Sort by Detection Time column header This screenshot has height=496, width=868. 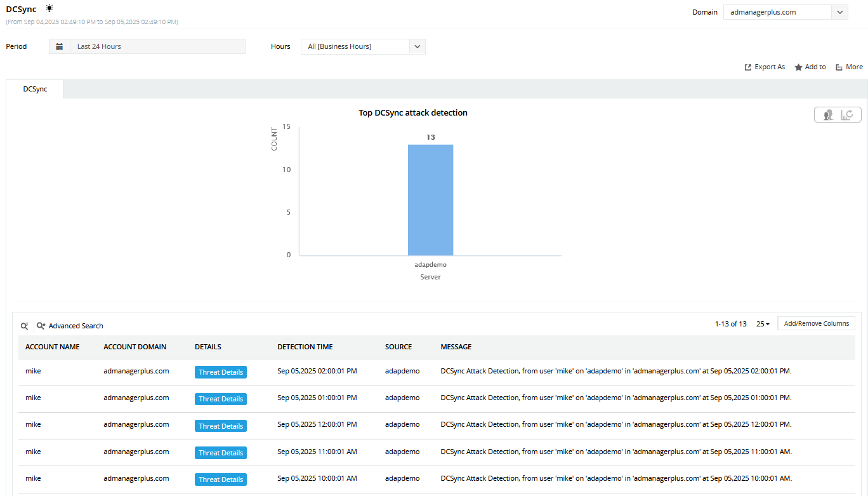click(x=305, y=347)
